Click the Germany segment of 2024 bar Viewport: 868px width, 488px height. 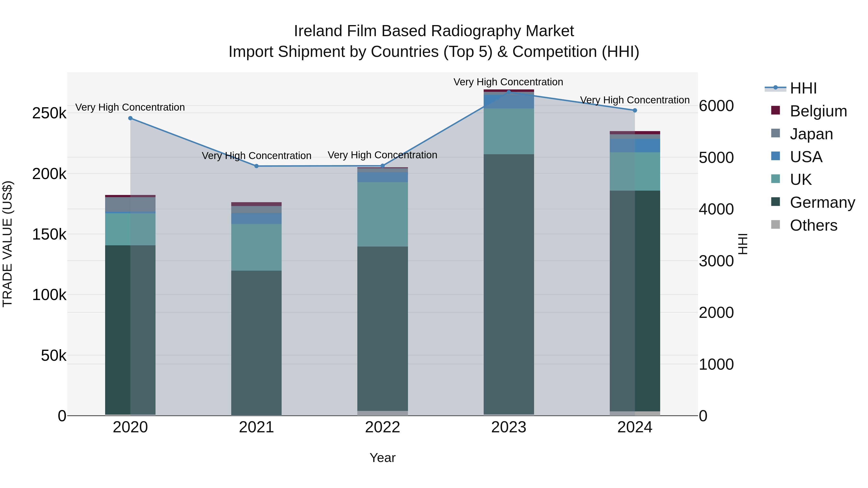click(635, 301)
